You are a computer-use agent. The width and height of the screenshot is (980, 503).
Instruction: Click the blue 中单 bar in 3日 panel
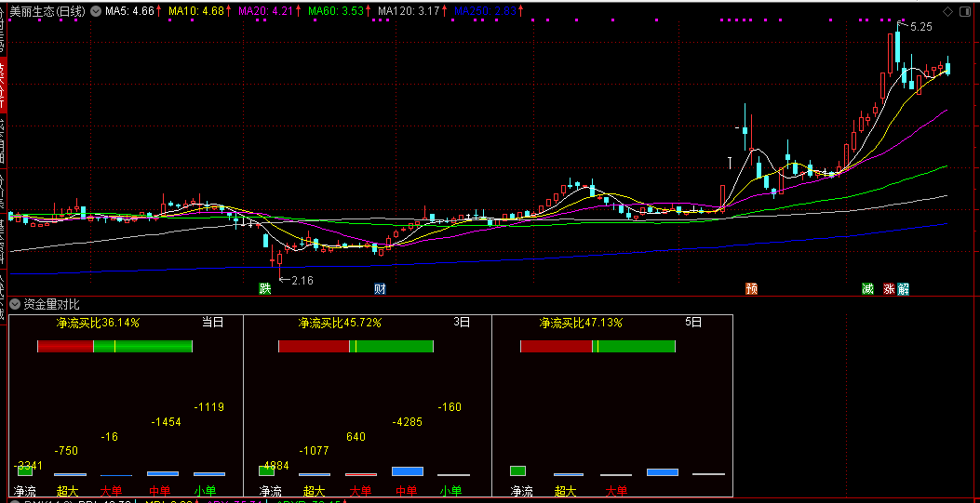click(408, 471)
